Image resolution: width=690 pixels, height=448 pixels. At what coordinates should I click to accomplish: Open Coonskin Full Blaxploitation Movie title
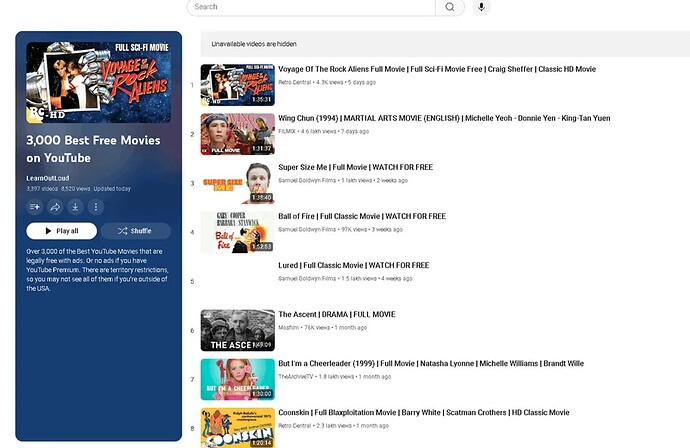coord(424,412)
